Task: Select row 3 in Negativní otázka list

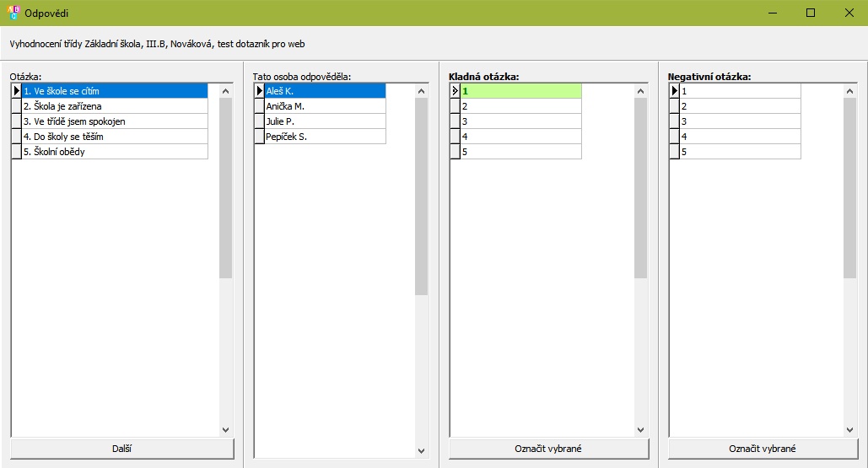Action: point(740,121)
